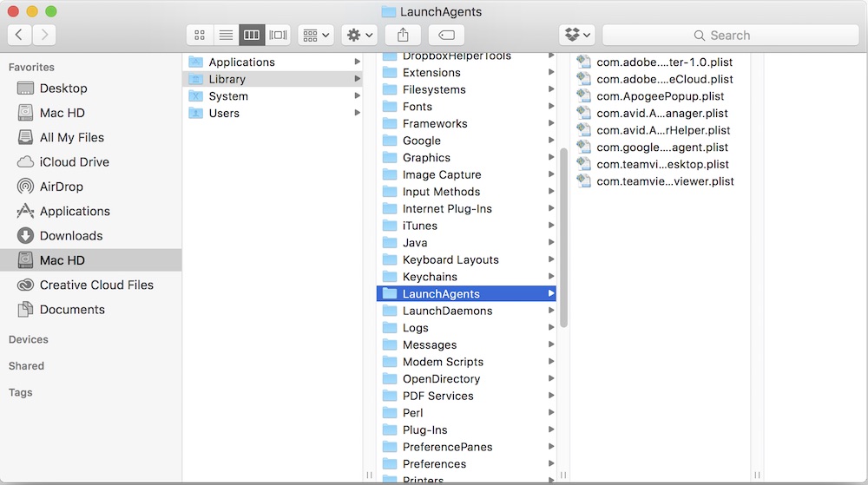Open Creative Cloud Files in sidebar
This screenshot has width=868, height=485.
[x=91, y=285]
